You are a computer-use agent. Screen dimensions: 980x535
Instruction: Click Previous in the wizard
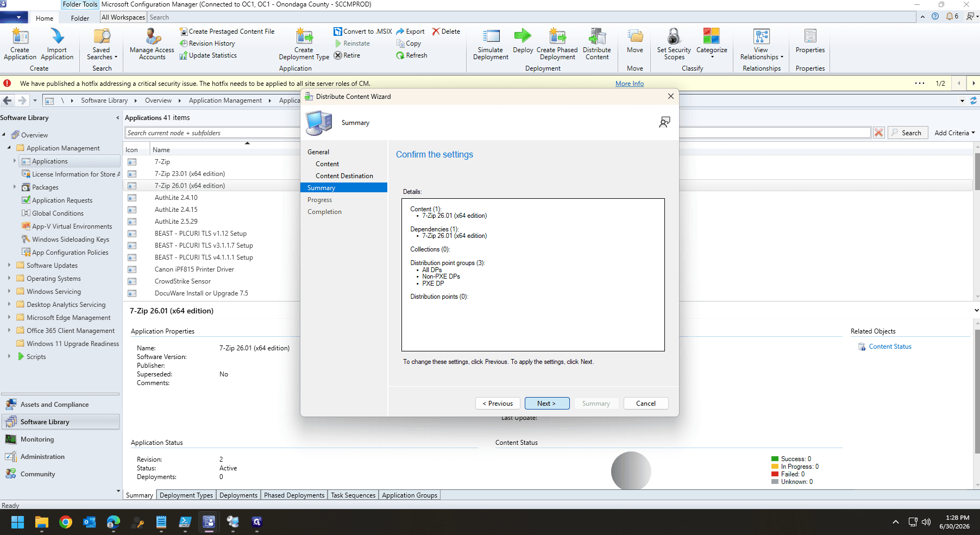point(498,404)
